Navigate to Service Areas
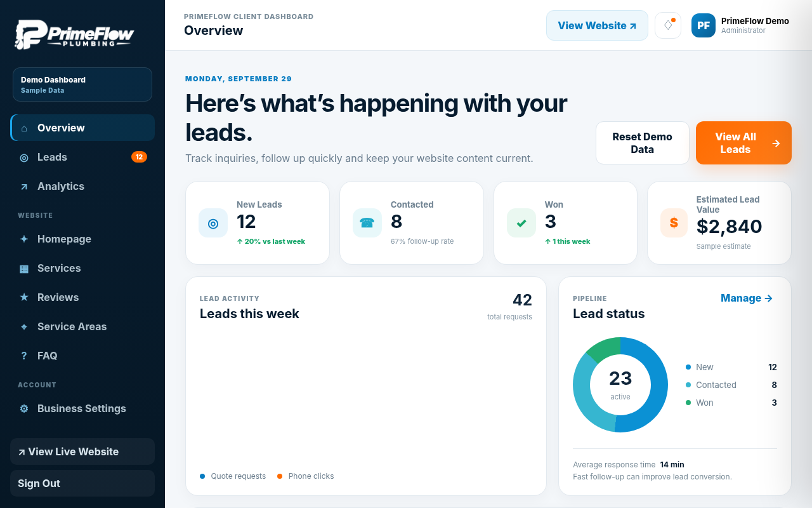 pos(82,326)
